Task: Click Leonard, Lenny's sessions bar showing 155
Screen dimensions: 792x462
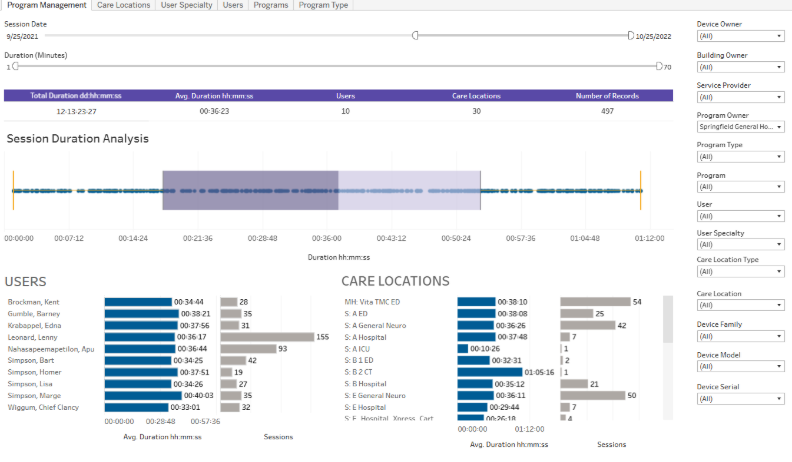Action: tap(266, 337)
